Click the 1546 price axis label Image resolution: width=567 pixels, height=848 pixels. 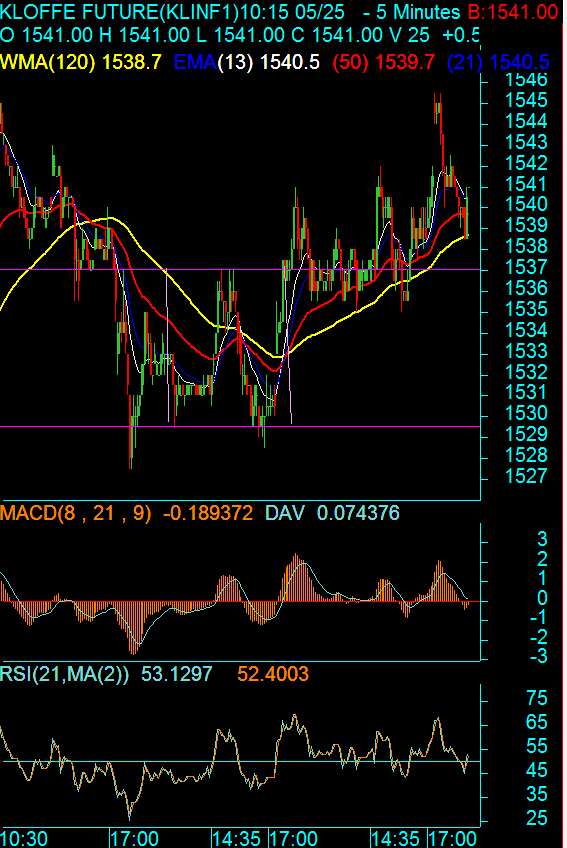point(526,80)
